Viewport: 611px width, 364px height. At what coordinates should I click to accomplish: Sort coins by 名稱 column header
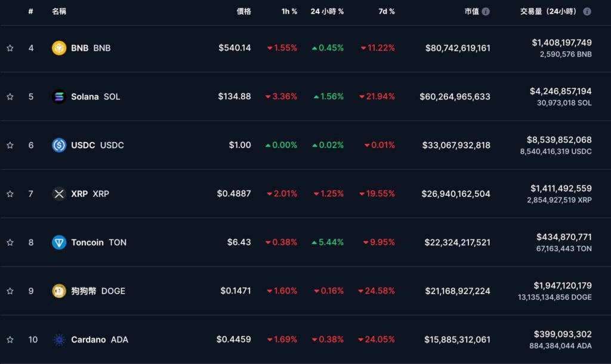coord(59,11)
